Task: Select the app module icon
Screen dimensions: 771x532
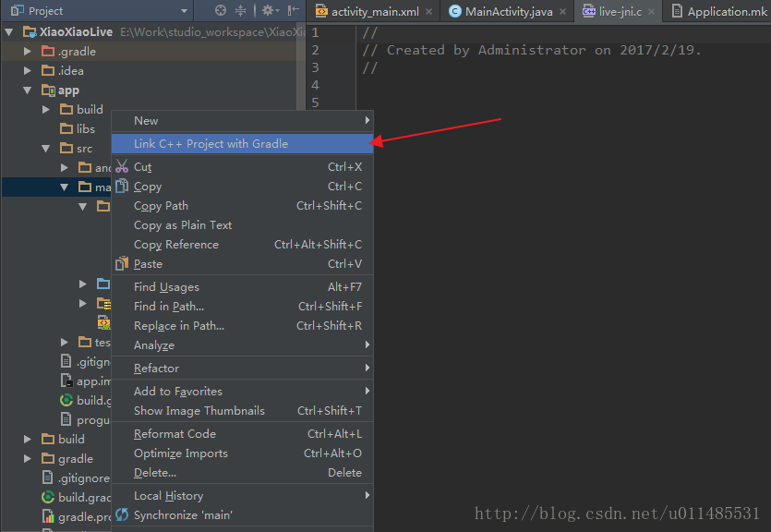Action: pyautogui.click(x=48, y=90)
